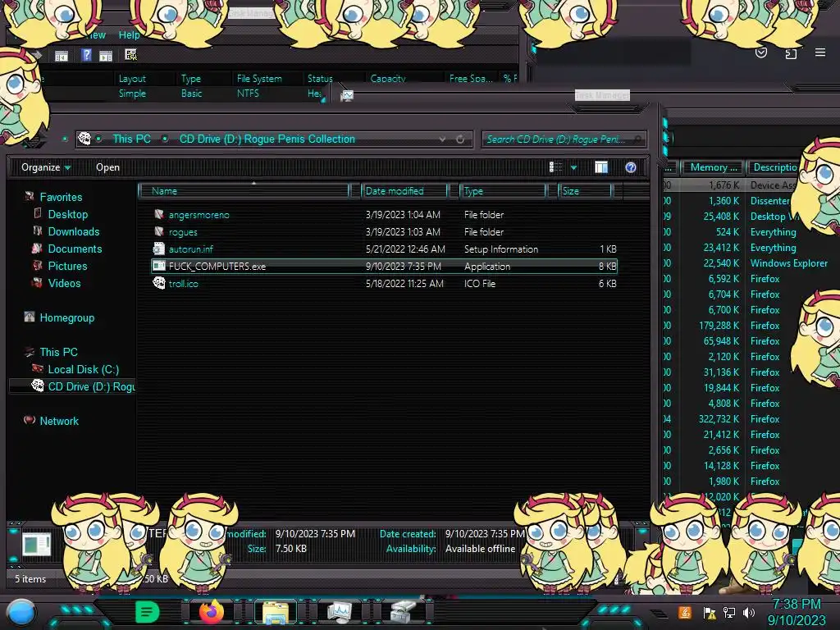Open Disk Management taskbar icon
840x630 pixels.
point(403,612)
